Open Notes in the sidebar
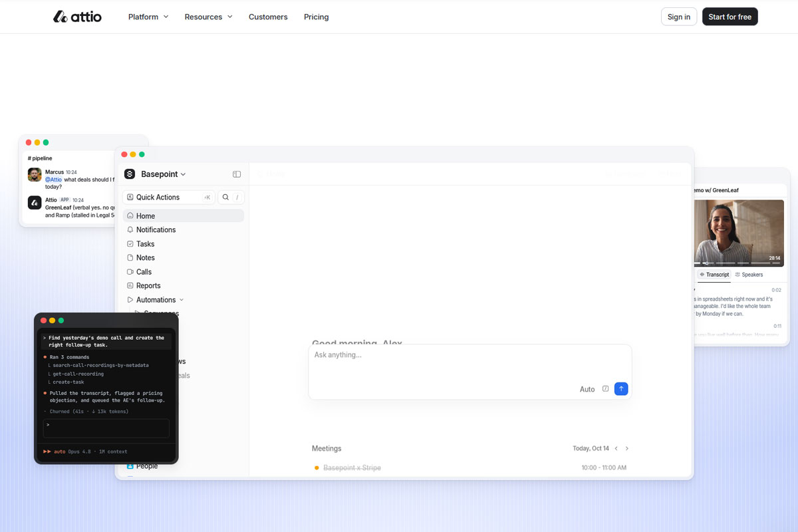Screen dimensions: 798x532 coord(183,258)
